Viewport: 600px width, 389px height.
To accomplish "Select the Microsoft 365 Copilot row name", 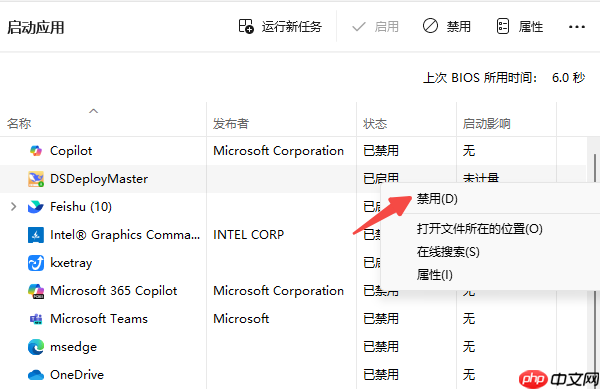I will [x=114, y=291].
